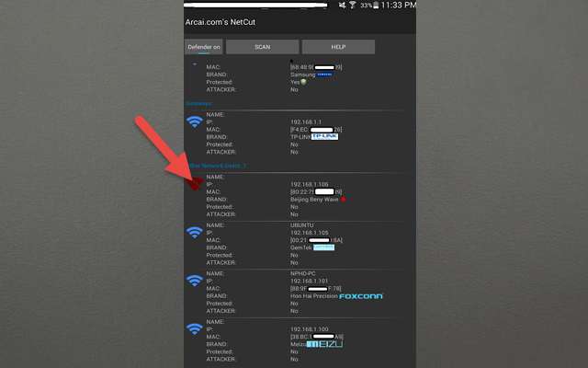Tap the Beijing Beny Wave brand text
The height and width of the screenshot is (368, 588).
[314, 200]
